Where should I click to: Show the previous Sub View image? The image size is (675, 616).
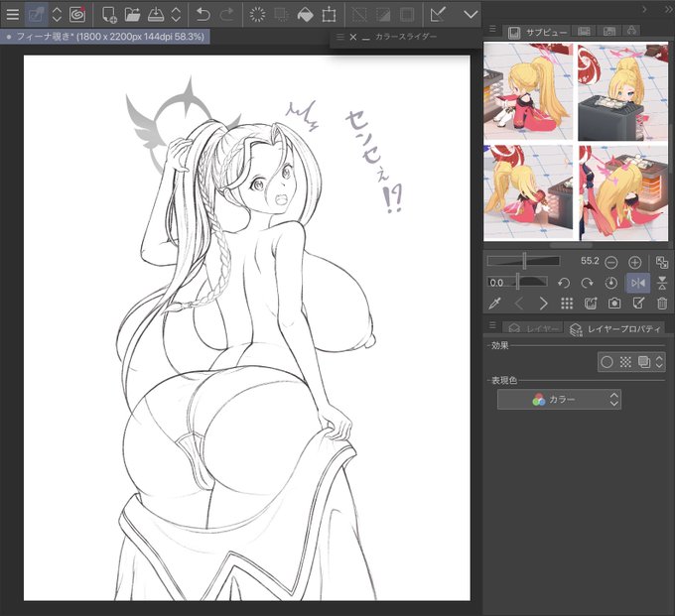pos(519,304)
